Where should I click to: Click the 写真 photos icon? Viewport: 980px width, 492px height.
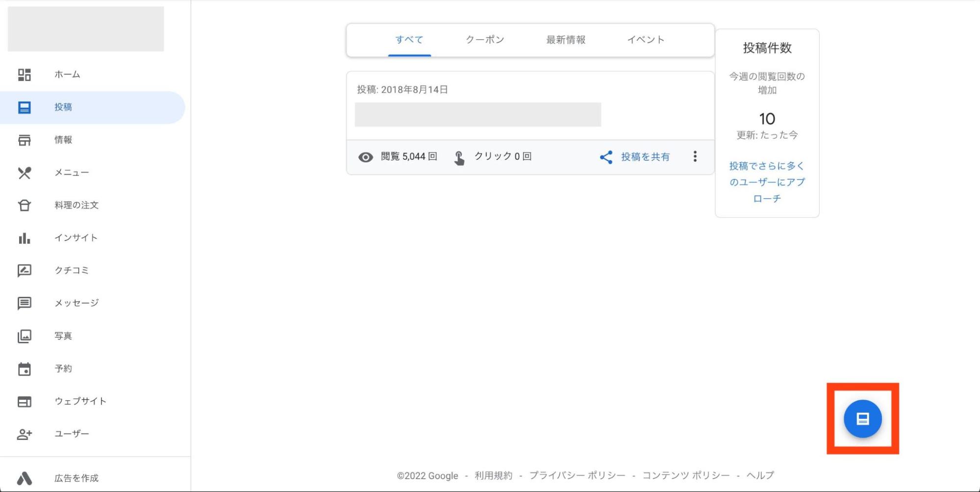25,336
